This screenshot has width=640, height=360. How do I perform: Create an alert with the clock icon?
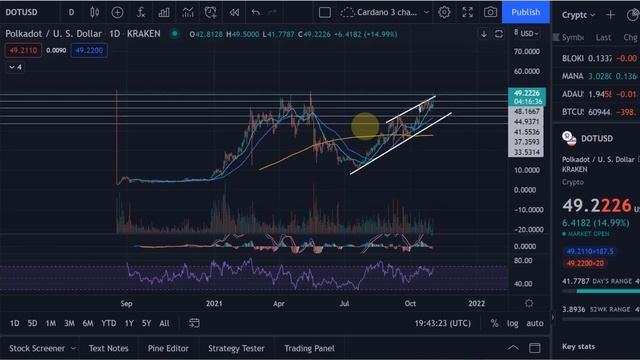pyautogui.click(x=211, y=12)
